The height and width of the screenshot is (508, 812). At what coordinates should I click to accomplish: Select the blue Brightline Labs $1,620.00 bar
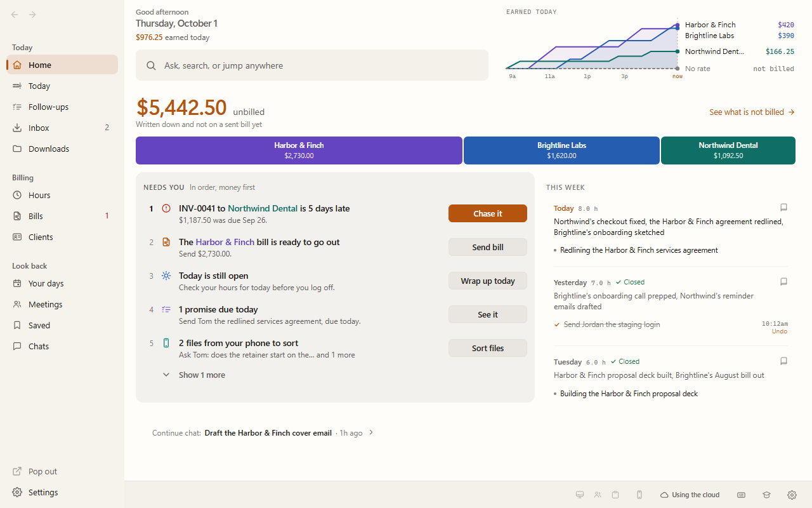(x=561, y=150)
